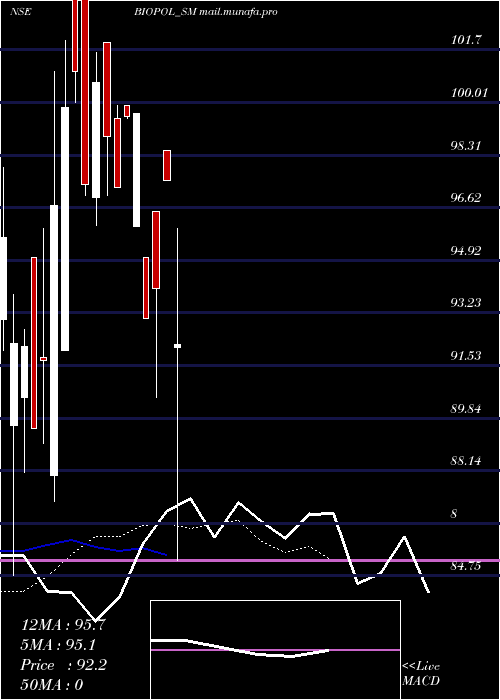This screenshot has width=500, height=700.
Task: Click the 50MA : 0 reading
Action: point(52,685)
